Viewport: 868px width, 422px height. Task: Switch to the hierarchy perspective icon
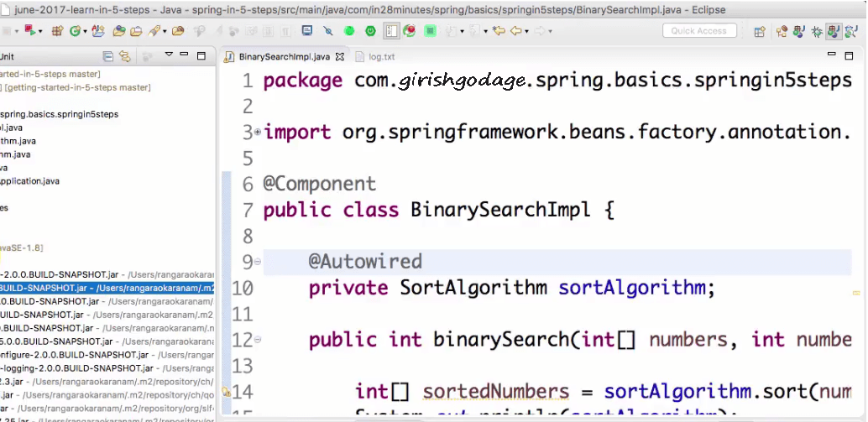click(782, 32)
